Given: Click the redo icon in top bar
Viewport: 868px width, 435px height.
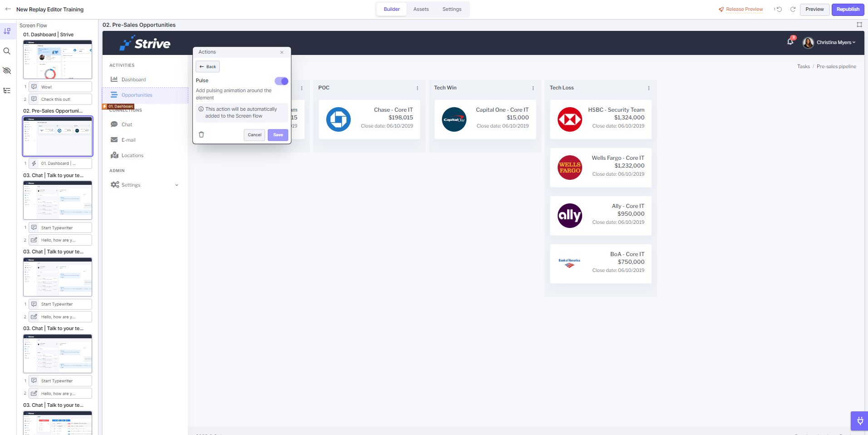Looking at the screenshot, I should click(x=793, y=9).
